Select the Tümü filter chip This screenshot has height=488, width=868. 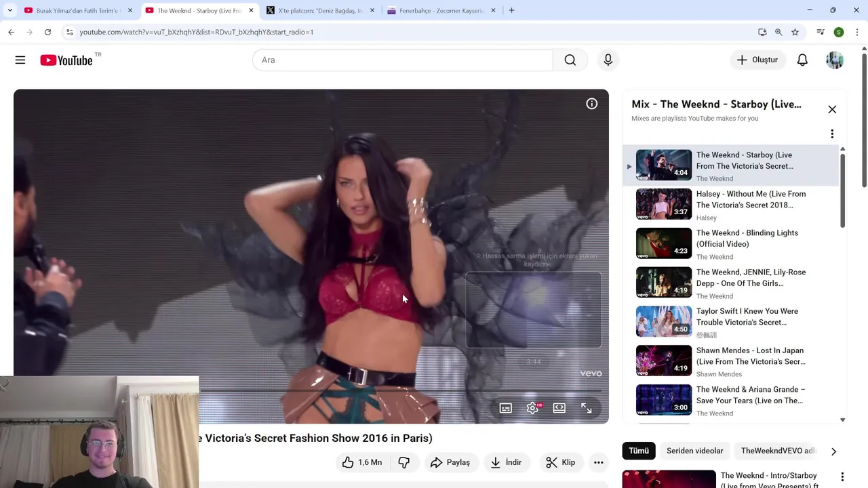638,451
